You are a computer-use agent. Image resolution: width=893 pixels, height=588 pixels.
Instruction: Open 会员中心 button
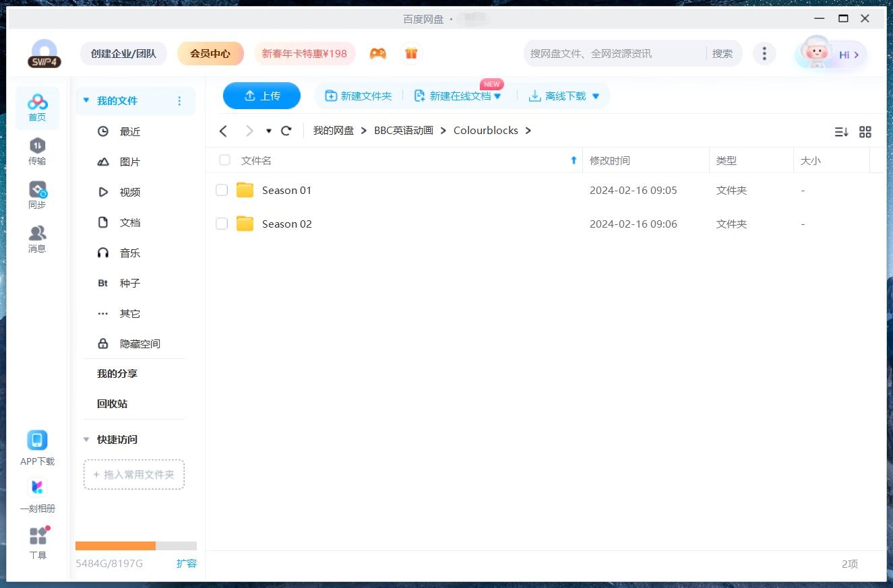210,53
